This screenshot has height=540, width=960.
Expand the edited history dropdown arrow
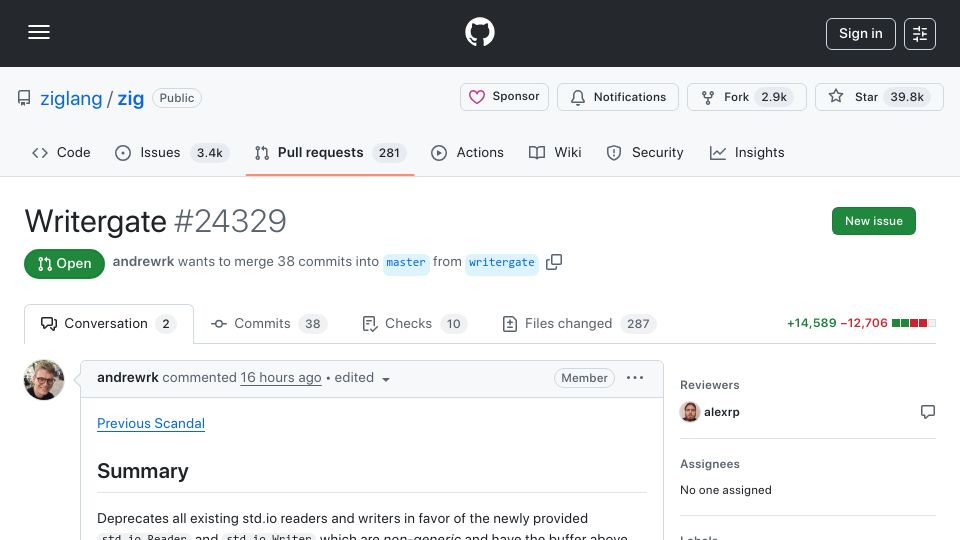(386, 380)
